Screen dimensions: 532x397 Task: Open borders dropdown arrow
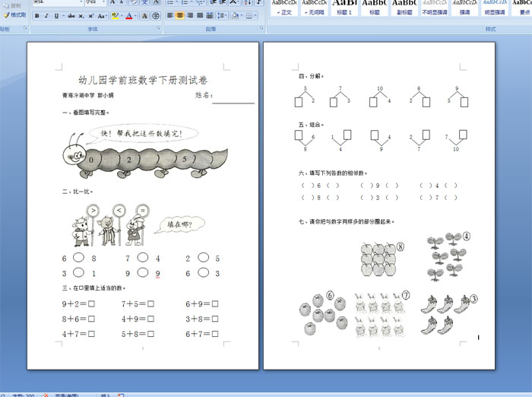[x=255, y=15]
